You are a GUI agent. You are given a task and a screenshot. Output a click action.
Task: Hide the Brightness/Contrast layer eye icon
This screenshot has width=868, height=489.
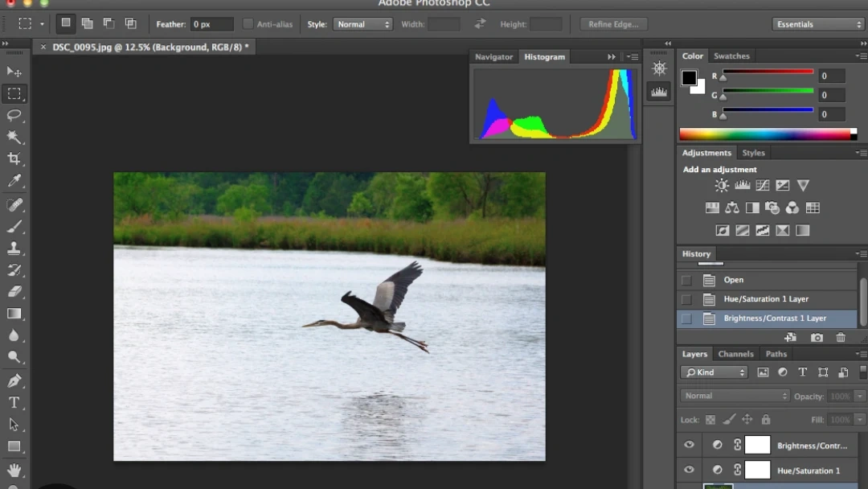click(689, 445)
